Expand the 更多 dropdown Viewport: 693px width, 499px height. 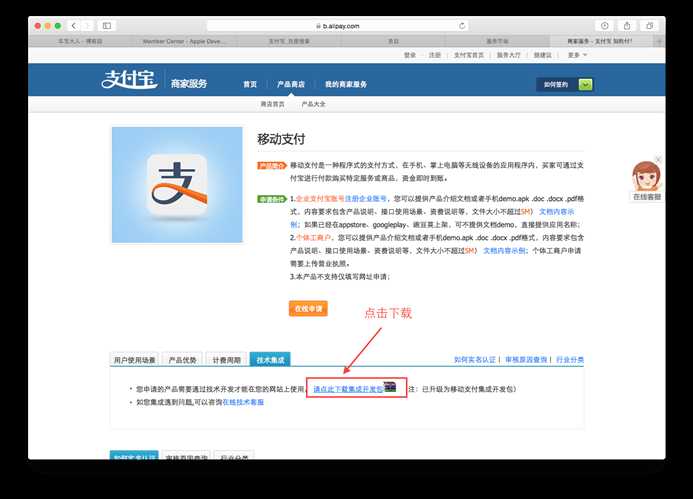(x=577, y=55)
